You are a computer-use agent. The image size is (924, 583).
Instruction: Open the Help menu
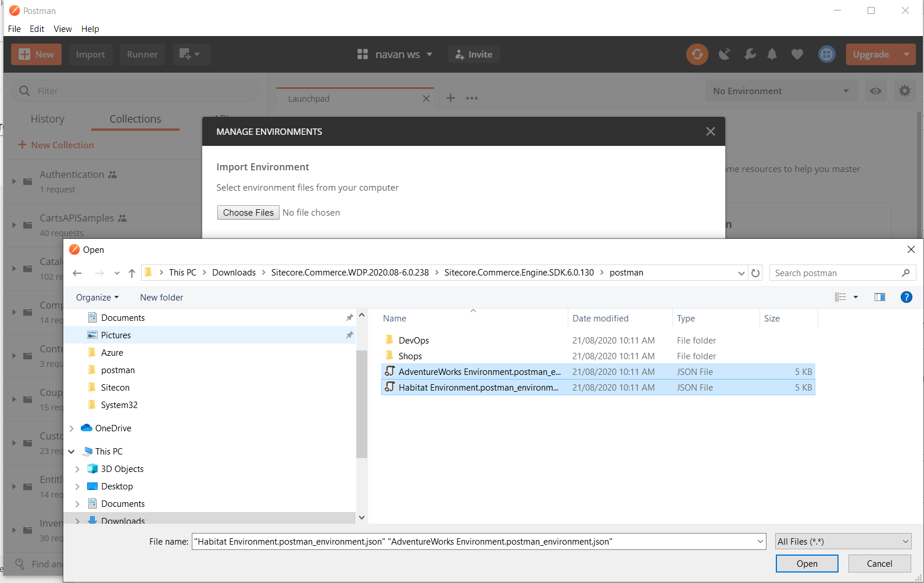click(90, 28)
